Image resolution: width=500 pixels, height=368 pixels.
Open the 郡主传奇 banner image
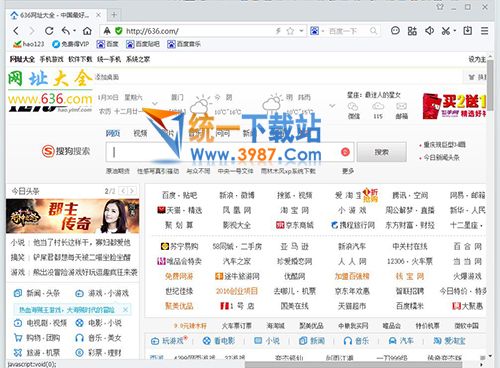(73, 216)
